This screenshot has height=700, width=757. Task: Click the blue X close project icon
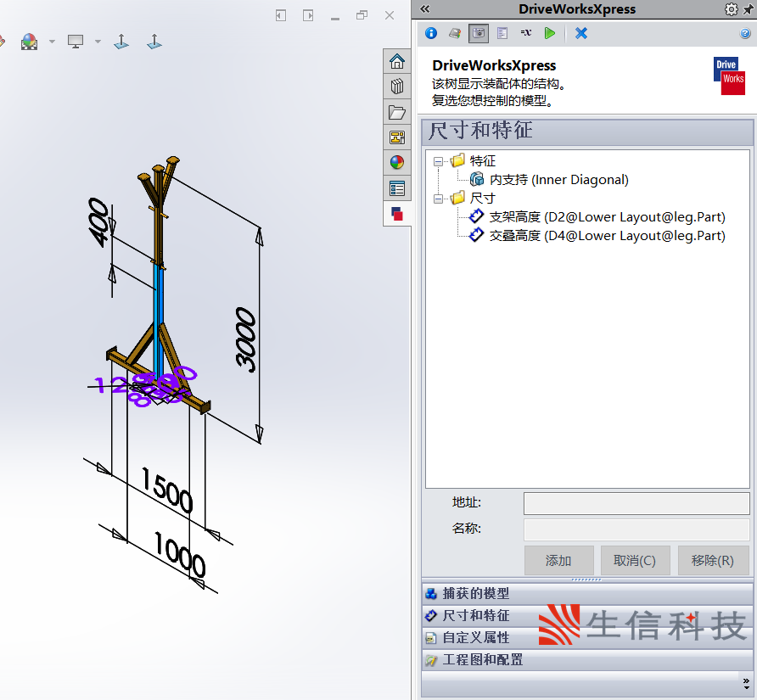point(581,33)
